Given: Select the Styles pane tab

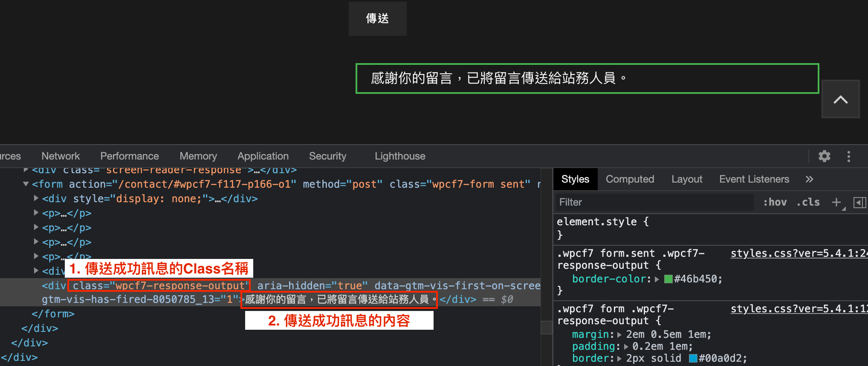Looking at the screenshot, I should coord(575,179).
